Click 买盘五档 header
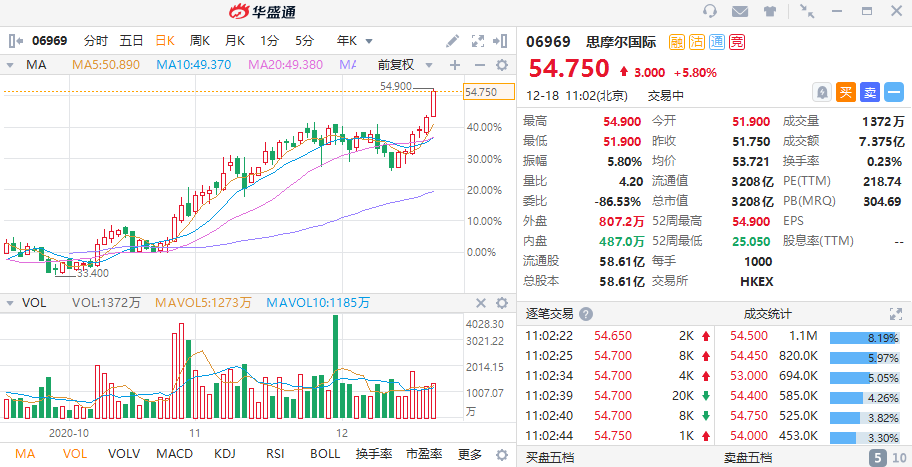Screen dimensions: 912x467 point(549,458)
